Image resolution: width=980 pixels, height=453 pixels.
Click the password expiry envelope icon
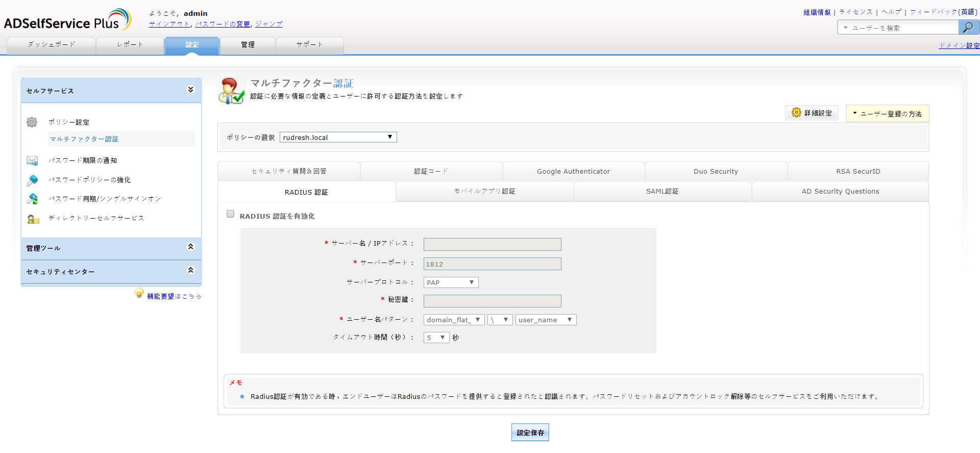[x=32, y=161]
